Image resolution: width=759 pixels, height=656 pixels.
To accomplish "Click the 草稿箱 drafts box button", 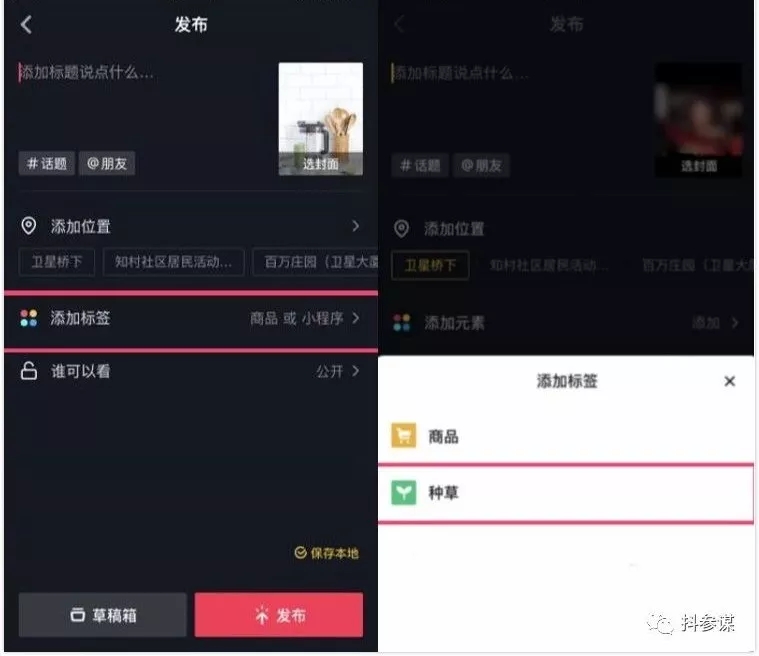I will click(x=103, y=615).
